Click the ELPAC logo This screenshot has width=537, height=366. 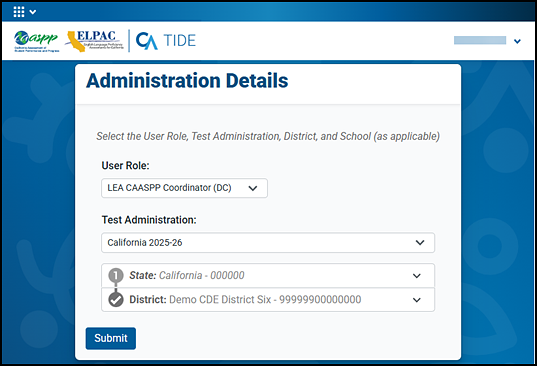[x=94, y=41]
